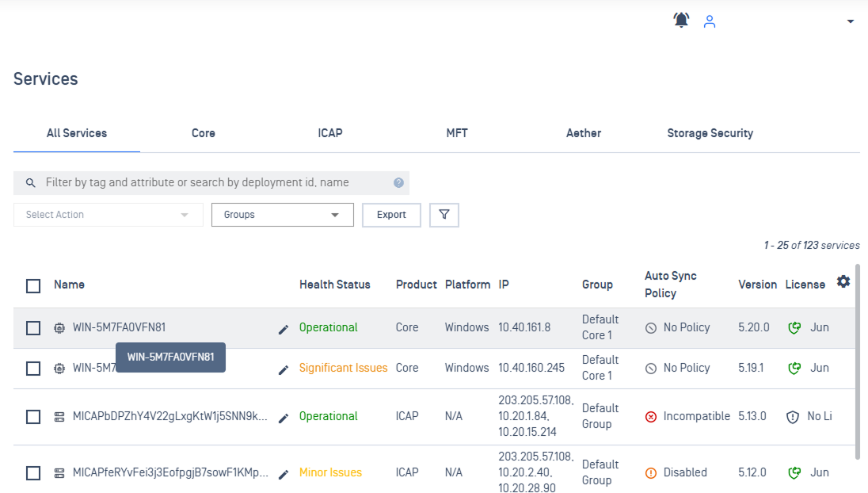The image size is (868, 493).
Task: Click No Policy icon in 5.19.1 row
Action: pyautogui.click(x=651, y=369)
